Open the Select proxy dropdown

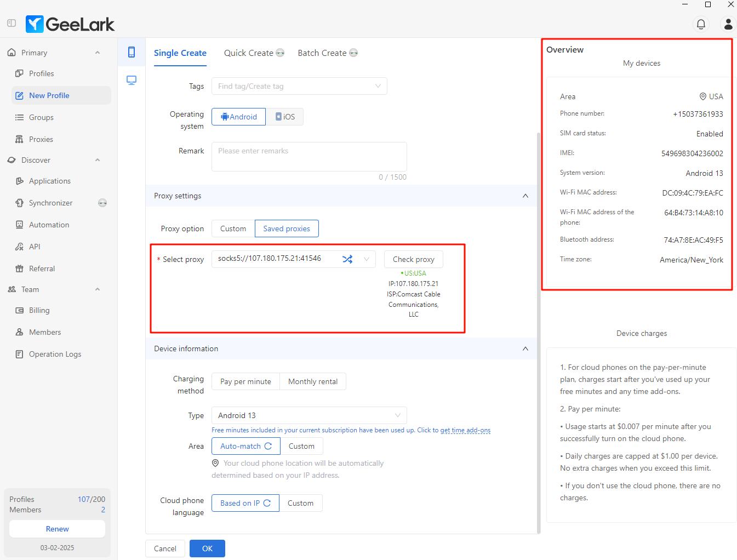294,259
